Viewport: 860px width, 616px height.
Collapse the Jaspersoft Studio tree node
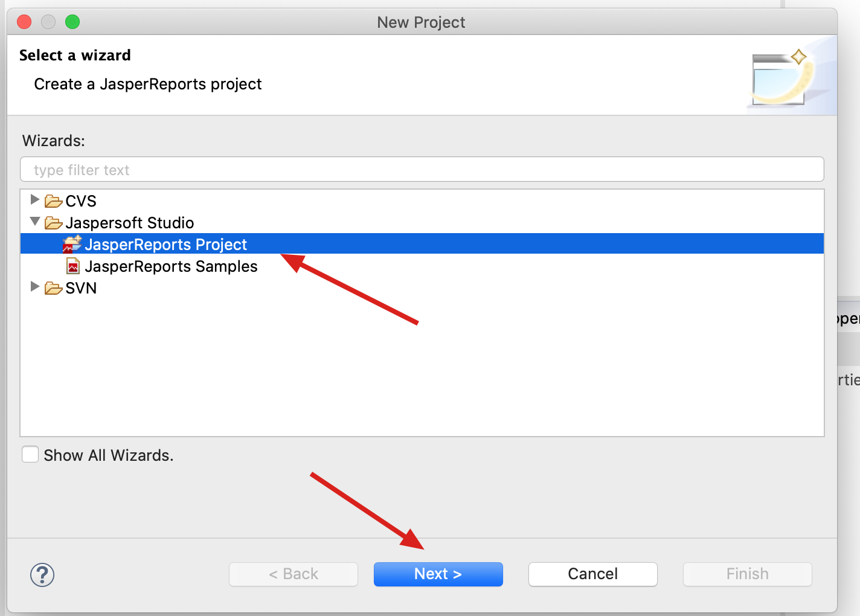(x=34, y=222)
